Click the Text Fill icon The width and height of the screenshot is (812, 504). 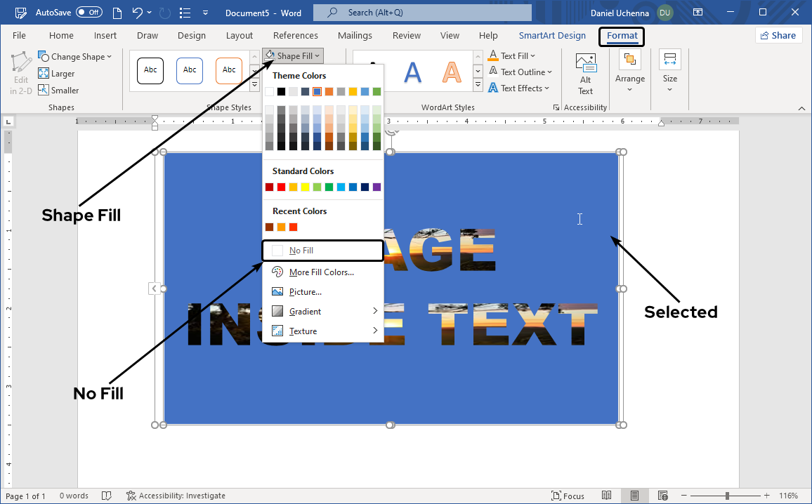(x=495, y=55)
